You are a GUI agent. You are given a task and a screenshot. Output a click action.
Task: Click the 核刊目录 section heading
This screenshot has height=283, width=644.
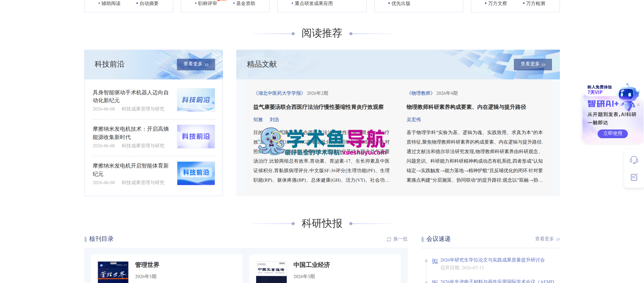(x=101, y=239)
